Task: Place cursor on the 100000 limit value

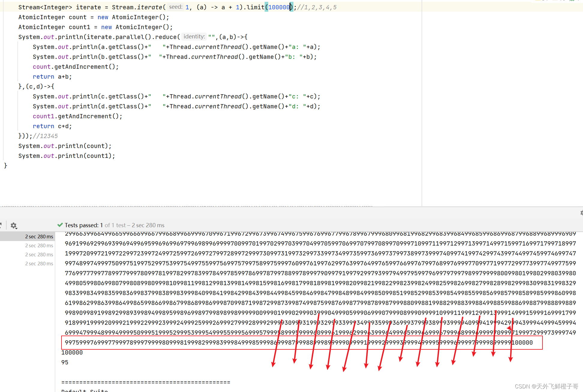Action: (x=279, y=7)
